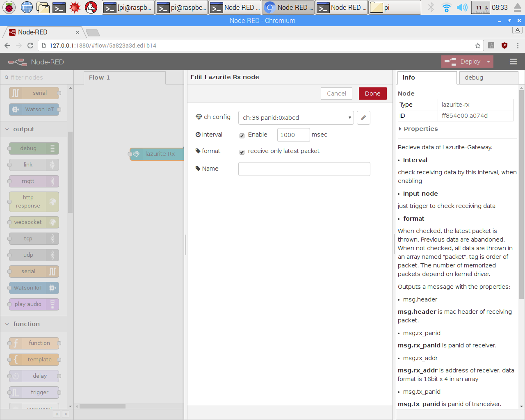This screenshot has height=420, width=525.
Task: Switch to the pi folder taskbar window
Action: [395, 7]
